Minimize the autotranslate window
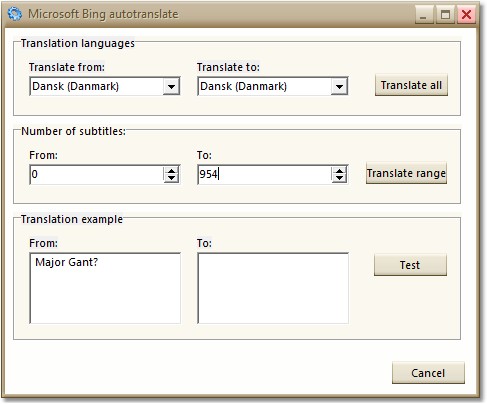The width and height of the screenshot is (487, 405). 424,14
